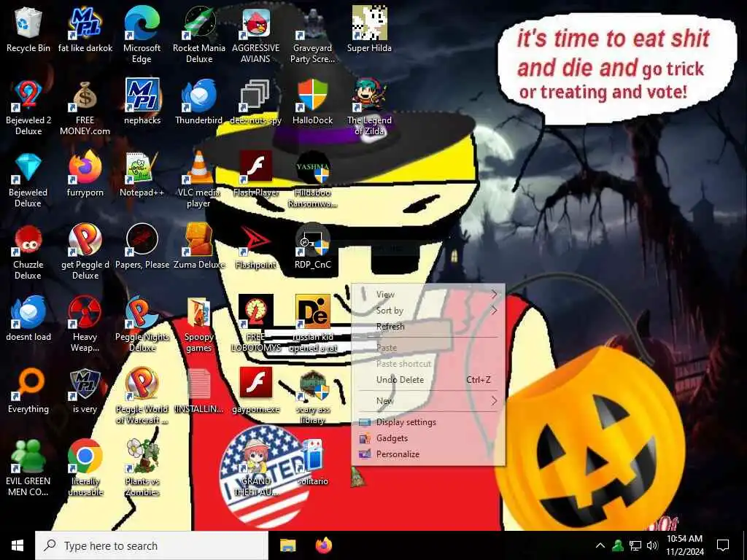Open Display settings from context menu
The width and height of the screenshot is (747, 560).
(x=428, y=422)
